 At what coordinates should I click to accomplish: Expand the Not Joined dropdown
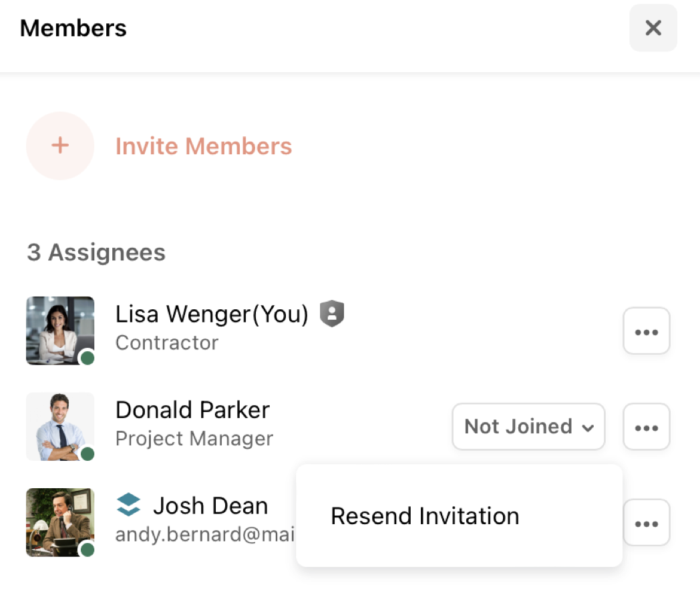click(528, 427)
